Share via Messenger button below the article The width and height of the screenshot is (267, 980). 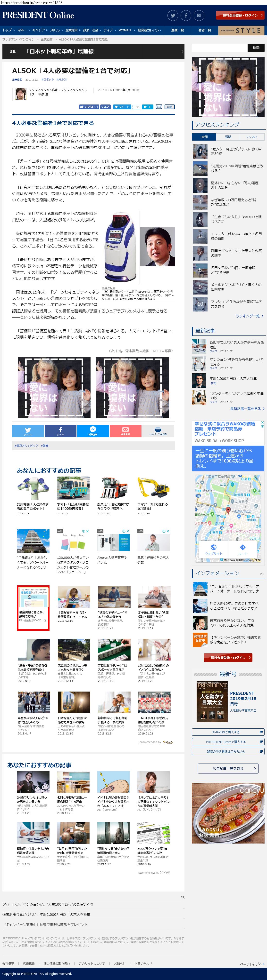pos(93,431)
